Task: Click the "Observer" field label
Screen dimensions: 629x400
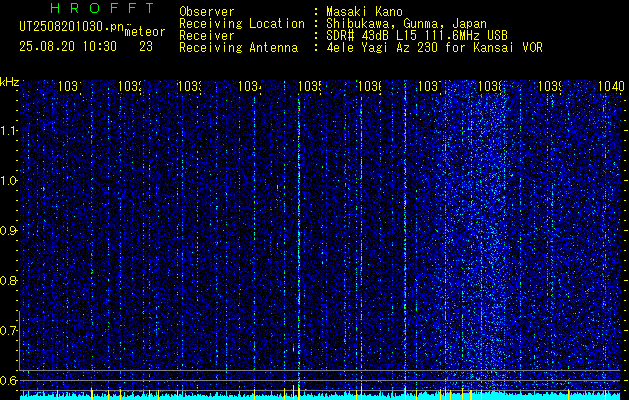Action: point(207,11)
